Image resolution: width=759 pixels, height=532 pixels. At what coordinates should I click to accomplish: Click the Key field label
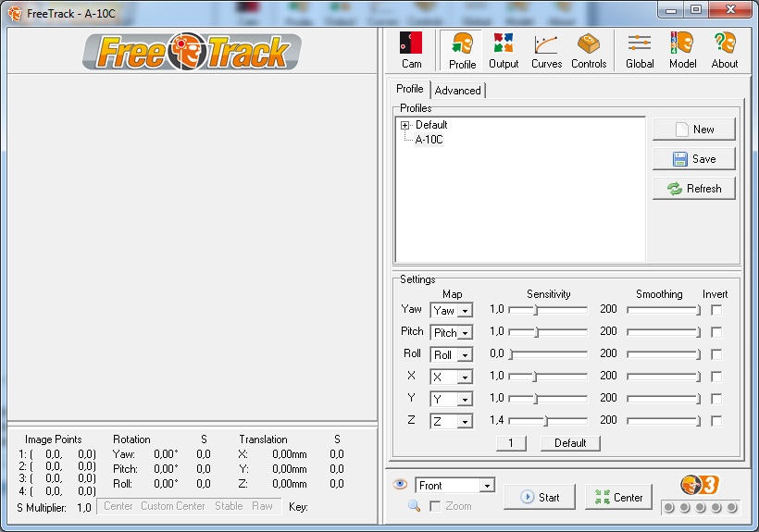pyautogui.click(x=298, y=507)
